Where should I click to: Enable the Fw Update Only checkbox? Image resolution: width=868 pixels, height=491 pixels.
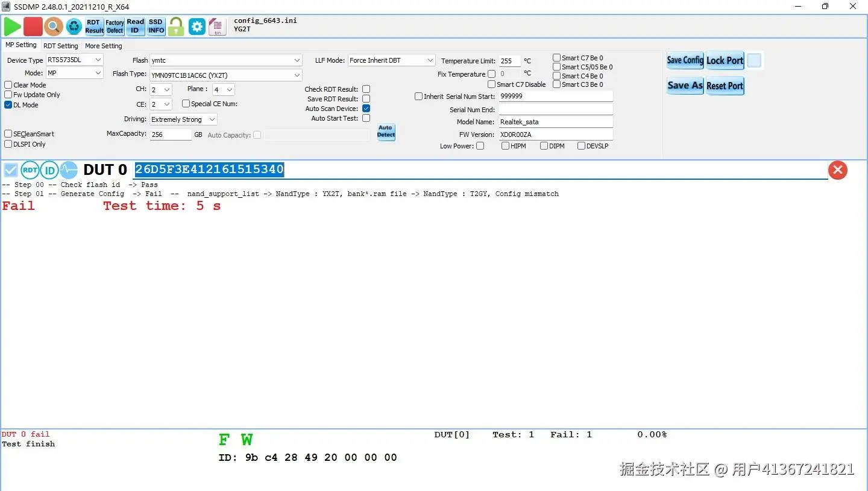click(8, 95)
